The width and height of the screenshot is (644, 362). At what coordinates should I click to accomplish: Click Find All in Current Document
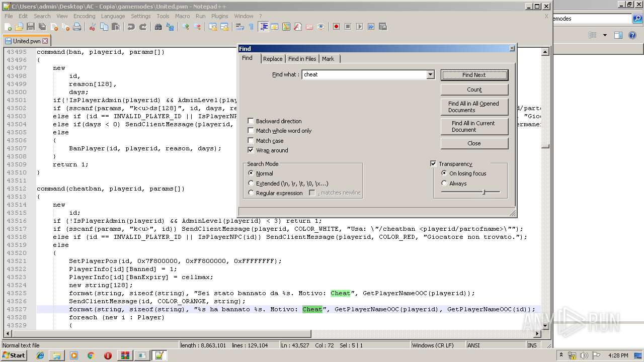[x=474, y=126]
